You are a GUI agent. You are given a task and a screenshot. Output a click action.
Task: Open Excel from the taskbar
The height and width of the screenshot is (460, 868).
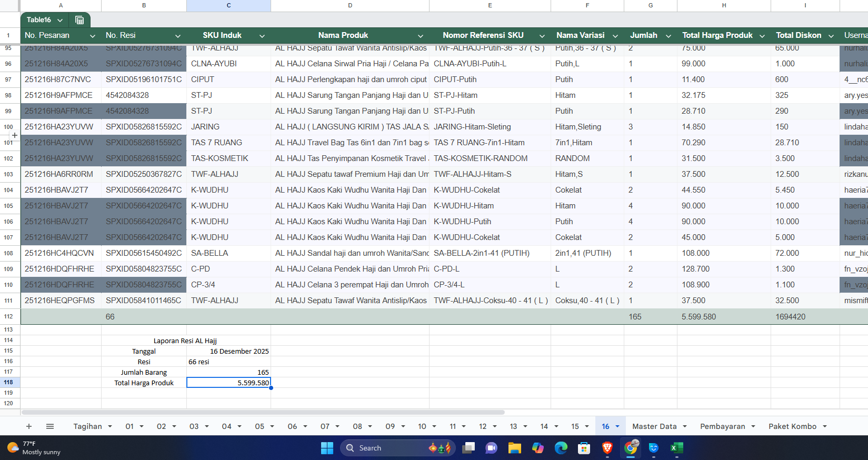[676, 448]
